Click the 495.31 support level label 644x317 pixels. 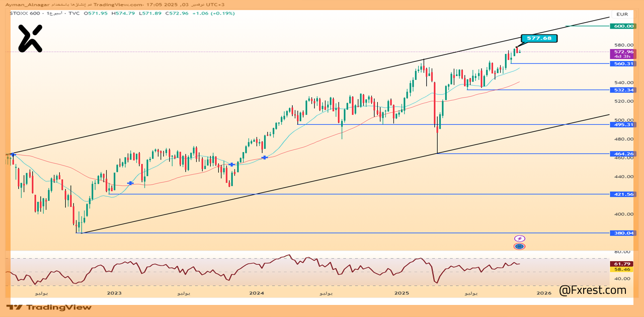tap(622, 125)
